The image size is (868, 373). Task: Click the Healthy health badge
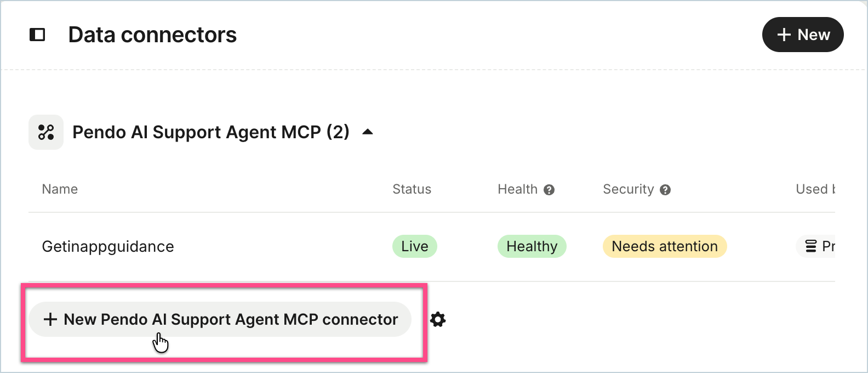(x=532, y=246)
